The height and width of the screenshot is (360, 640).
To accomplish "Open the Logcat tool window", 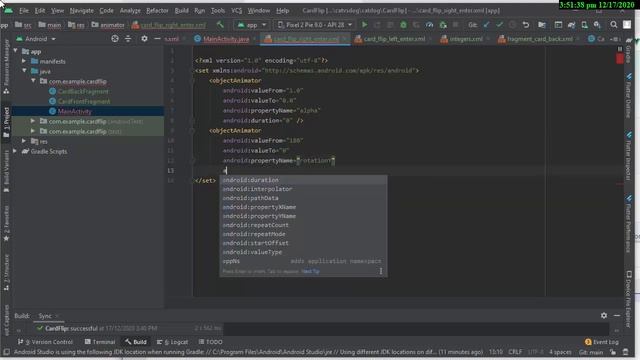I will click(x=173, y=342).
